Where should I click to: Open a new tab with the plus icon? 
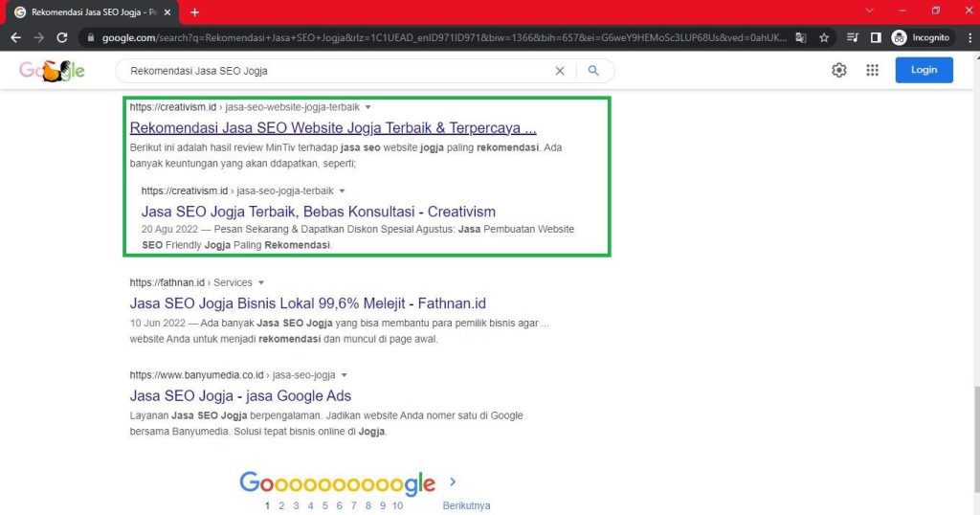click(194, 11)
